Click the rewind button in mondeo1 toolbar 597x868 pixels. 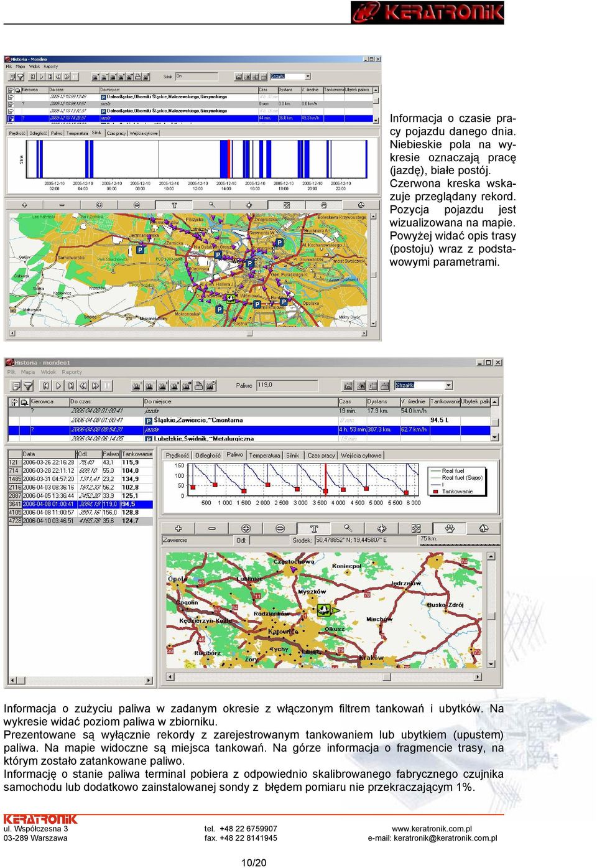point(84,386)
